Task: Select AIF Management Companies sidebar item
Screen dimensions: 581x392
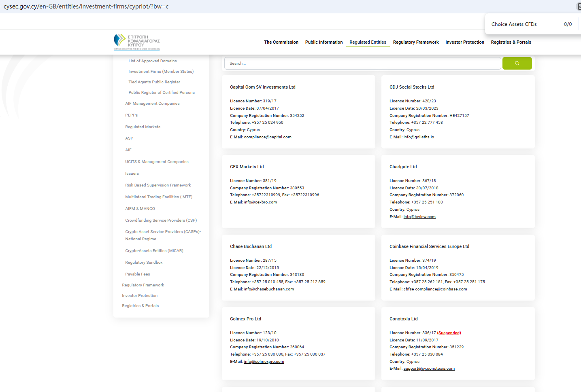Action: pos(152,104)
